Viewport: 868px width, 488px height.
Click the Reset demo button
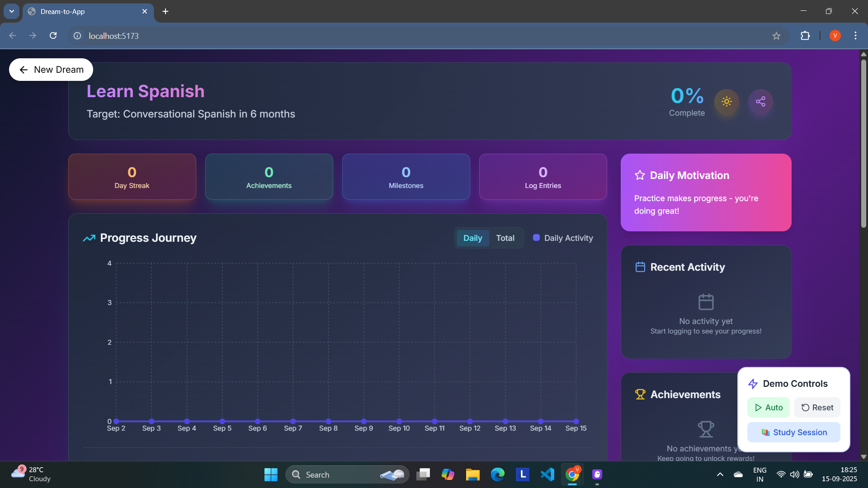point(817,408)
